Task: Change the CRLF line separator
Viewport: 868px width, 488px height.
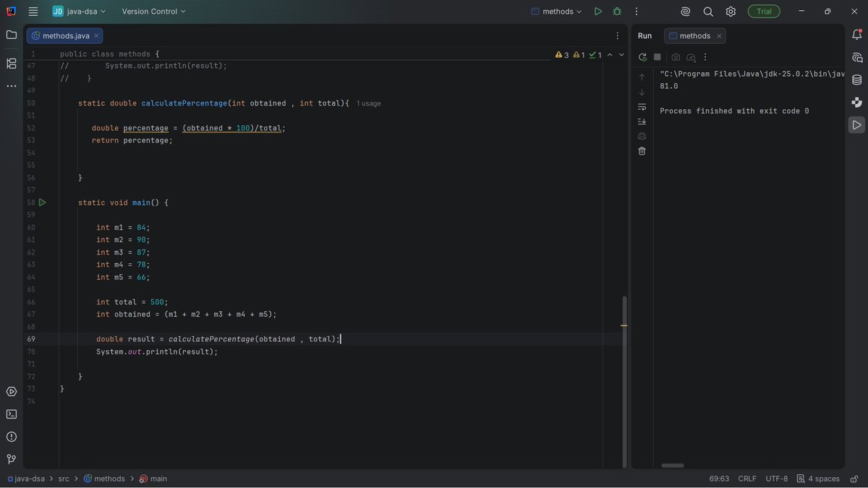Action: point(747,479)
